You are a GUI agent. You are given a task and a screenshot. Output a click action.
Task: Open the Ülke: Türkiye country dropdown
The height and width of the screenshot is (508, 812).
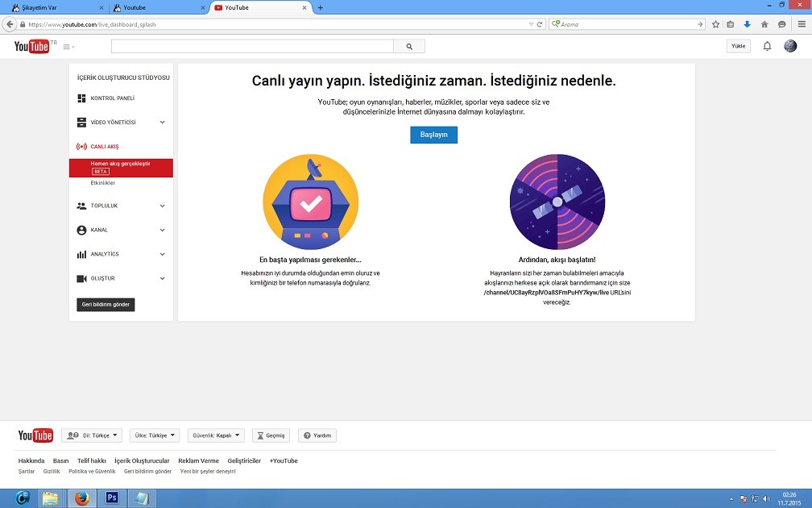tap(155, 435)
